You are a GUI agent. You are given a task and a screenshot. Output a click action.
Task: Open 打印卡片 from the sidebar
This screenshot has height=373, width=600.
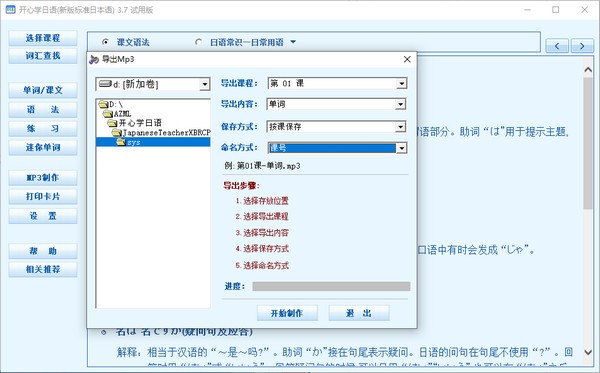pos(43,197)
